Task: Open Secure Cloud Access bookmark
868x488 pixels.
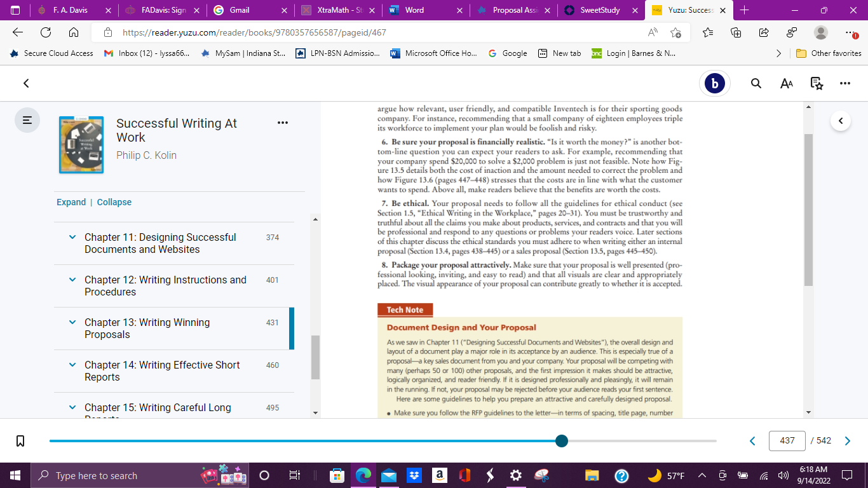Action: (51, 53)
